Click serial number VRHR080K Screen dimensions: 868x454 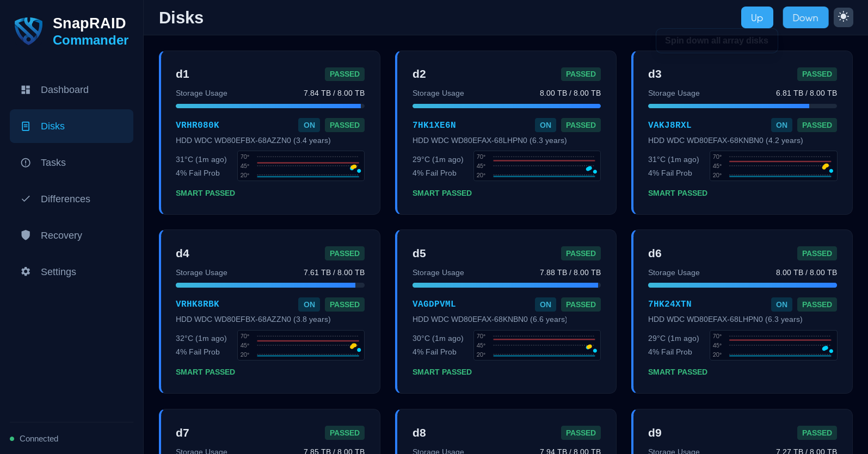198,125
